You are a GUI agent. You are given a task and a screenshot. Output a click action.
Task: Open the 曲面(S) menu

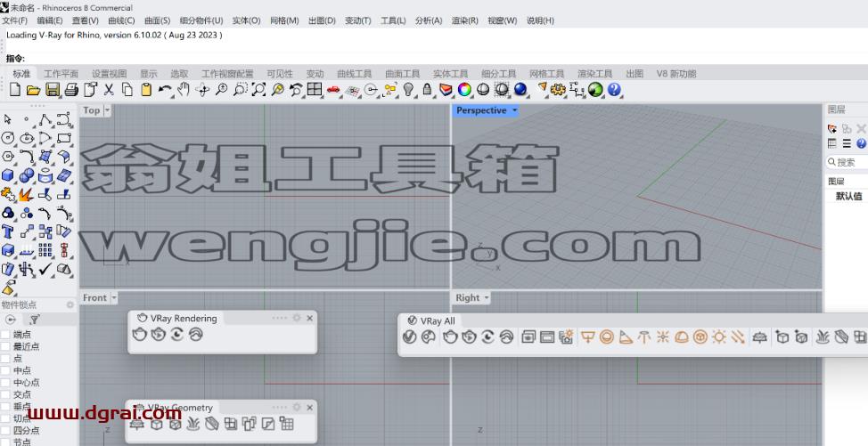[157, 20]
